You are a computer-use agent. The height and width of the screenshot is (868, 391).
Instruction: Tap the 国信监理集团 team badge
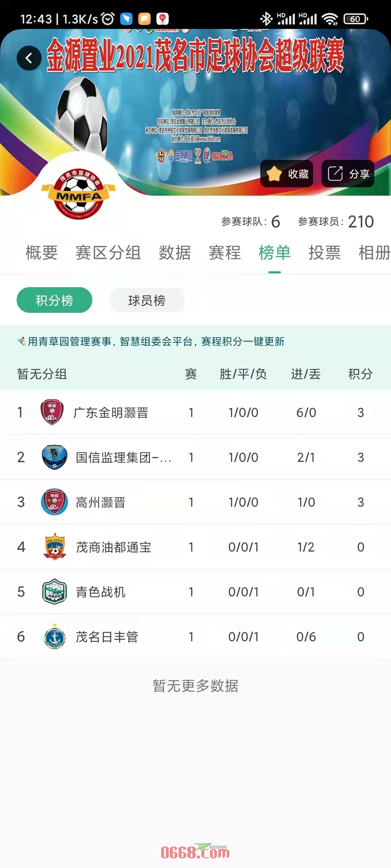[54, 457]
